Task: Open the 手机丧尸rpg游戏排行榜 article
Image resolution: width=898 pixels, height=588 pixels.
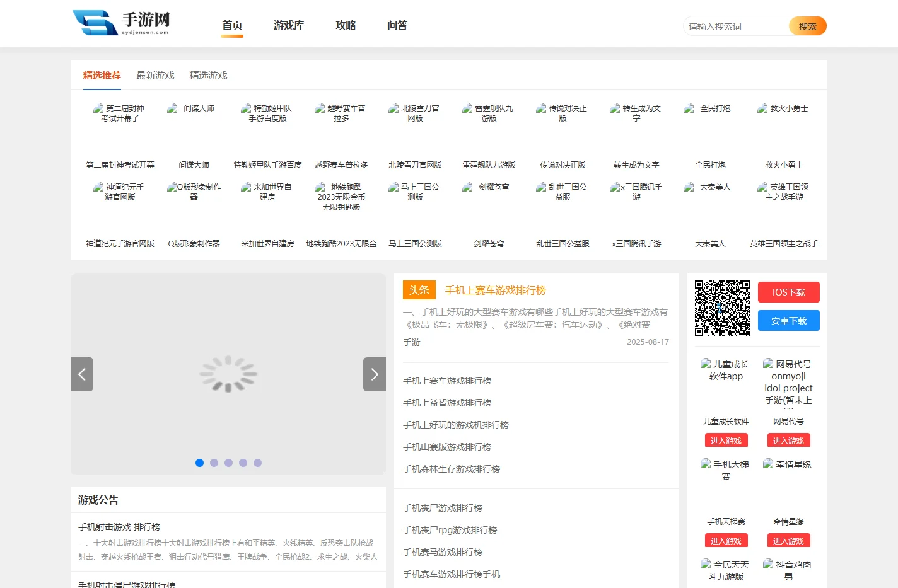Action: tap(450, 530)
